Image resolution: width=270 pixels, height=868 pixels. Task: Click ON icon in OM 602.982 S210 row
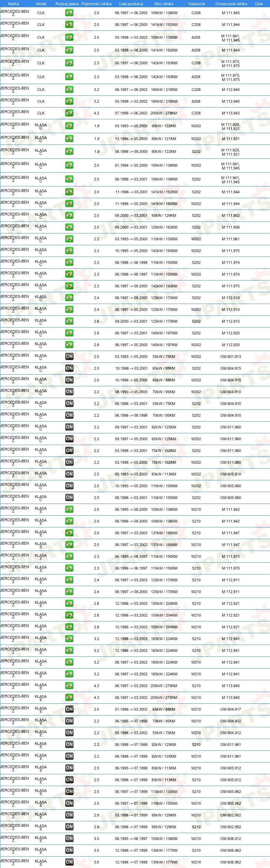(x=69, y=827)
